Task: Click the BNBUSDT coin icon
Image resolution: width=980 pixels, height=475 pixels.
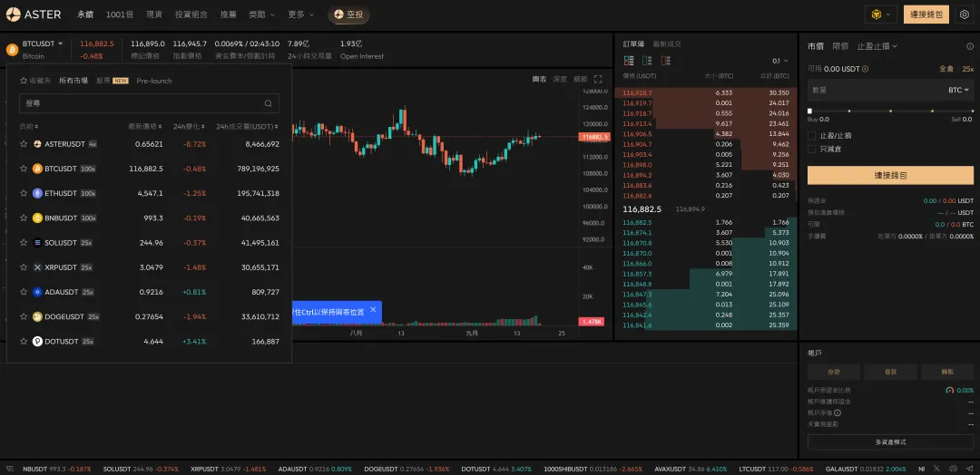Action: coord(37,218)
